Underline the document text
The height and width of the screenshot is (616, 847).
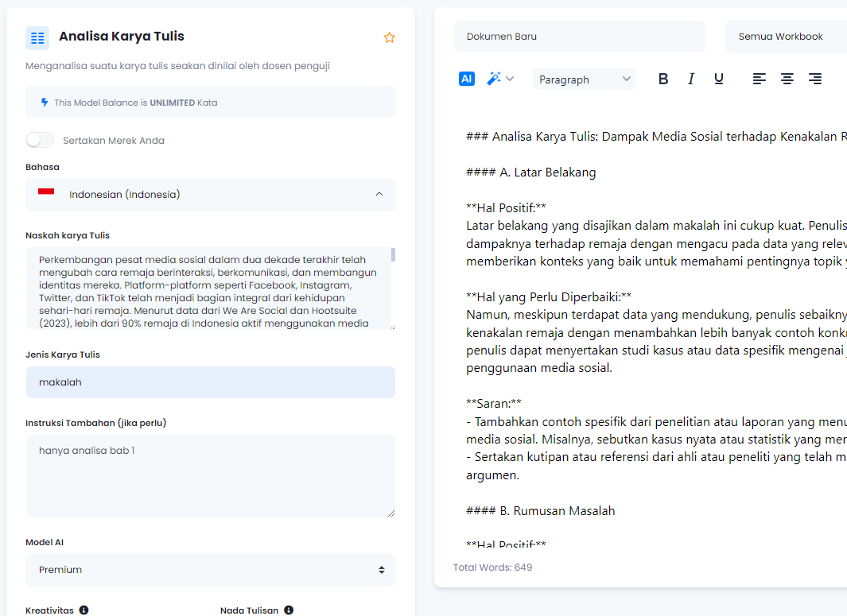[x=718, y=79]
